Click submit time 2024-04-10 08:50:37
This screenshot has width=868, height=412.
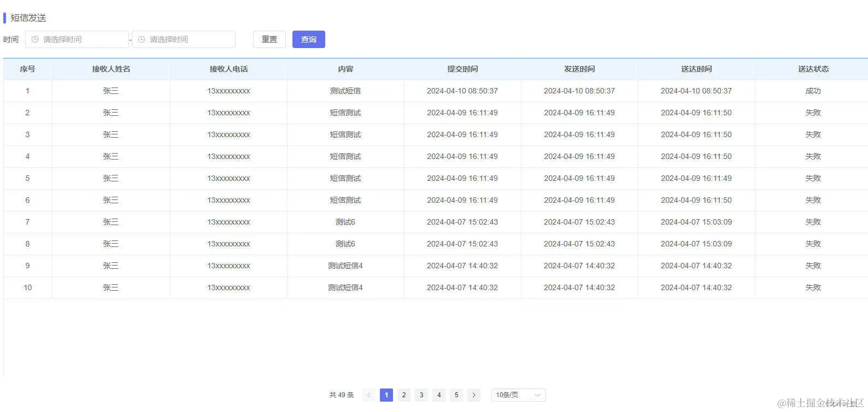(462, 91)
